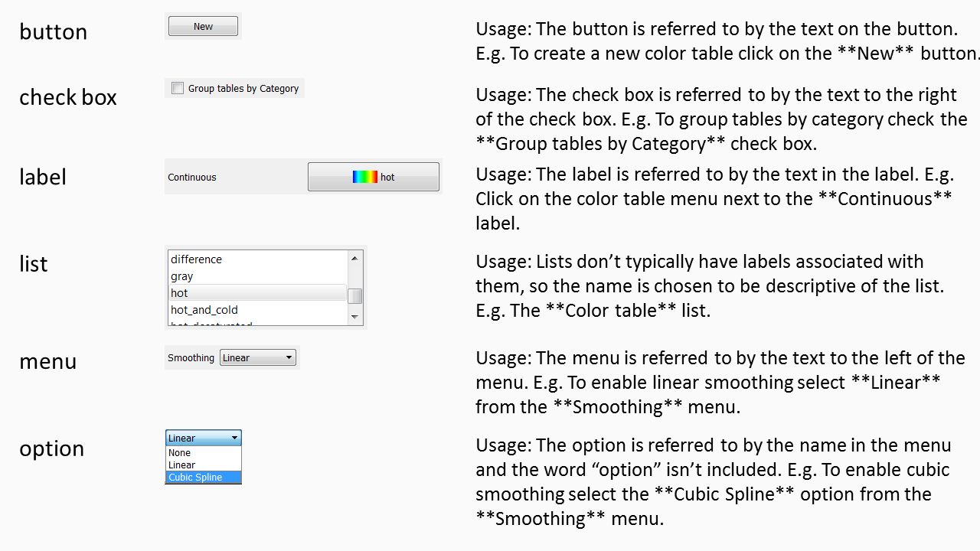Viewport: 980px width, 551px height.
Task: Collapse the open Linear combo box
Action: tap(204, 438)
